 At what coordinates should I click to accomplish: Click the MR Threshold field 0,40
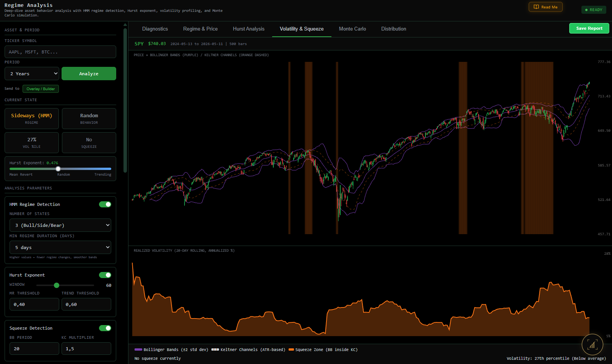coord(34,304)
